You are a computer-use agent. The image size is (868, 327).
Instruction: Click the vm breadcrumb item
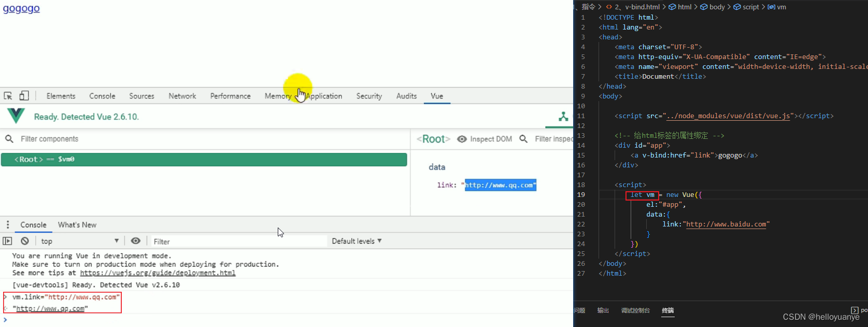click(x=777, y=7)
